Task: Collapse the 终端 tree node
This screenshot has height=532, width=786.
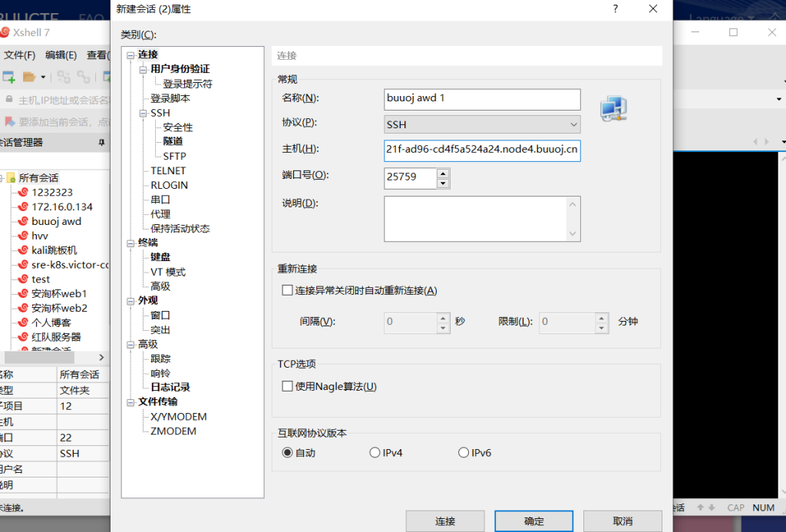Action: 130,242
